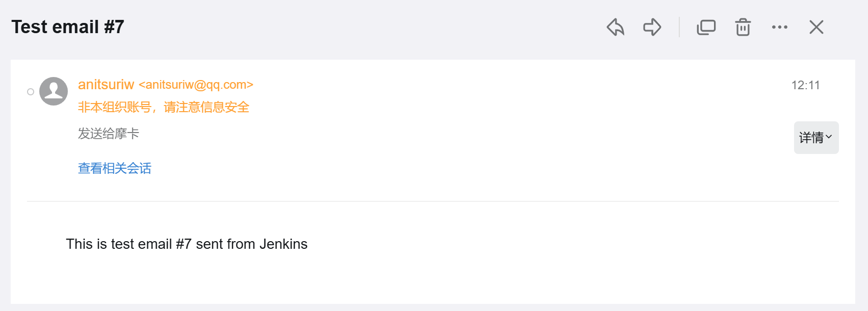
Task: Open the three-dot more actions menu
Action: [780, 27]
